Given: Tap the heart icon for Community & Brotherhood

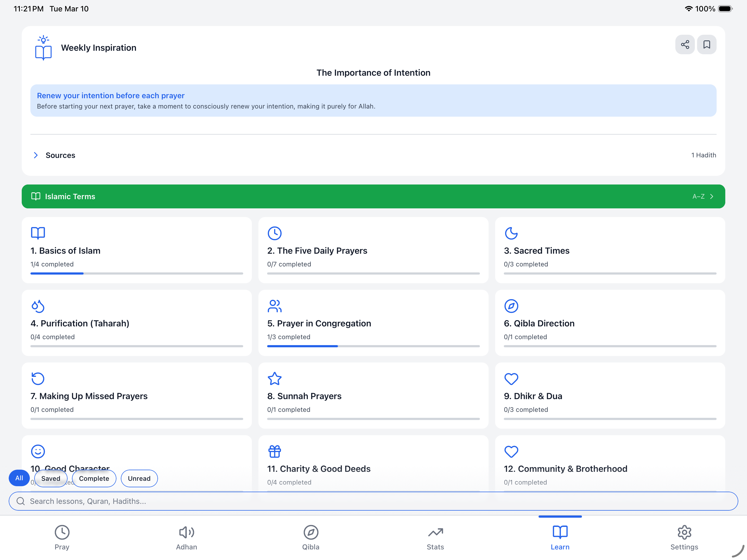Looking at the screenshot, I should click(x=511, y=452).
